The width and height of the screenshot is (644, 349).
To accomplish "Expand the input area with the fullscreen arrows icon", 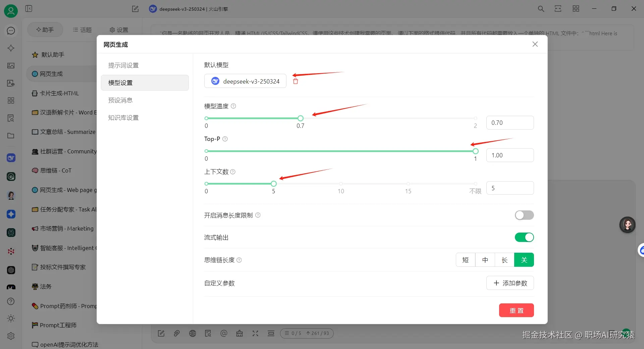I will 255,333.
